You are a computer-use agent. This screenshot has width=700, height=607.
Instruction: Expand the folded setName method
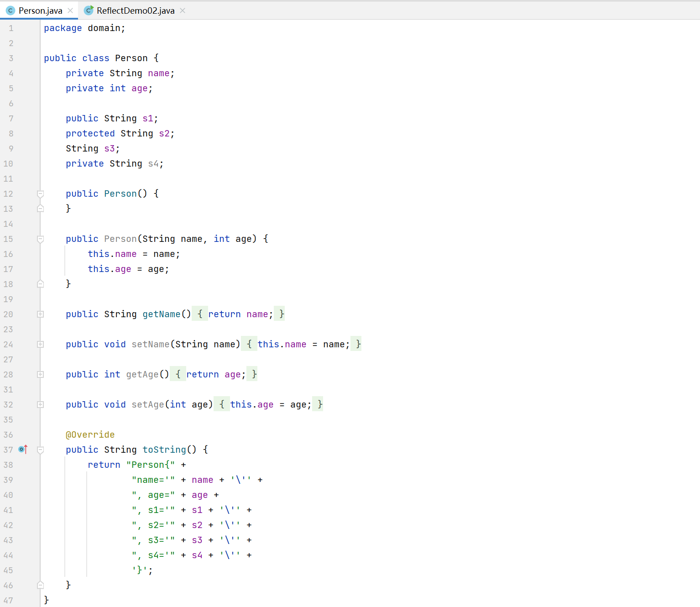click(41, 344)
